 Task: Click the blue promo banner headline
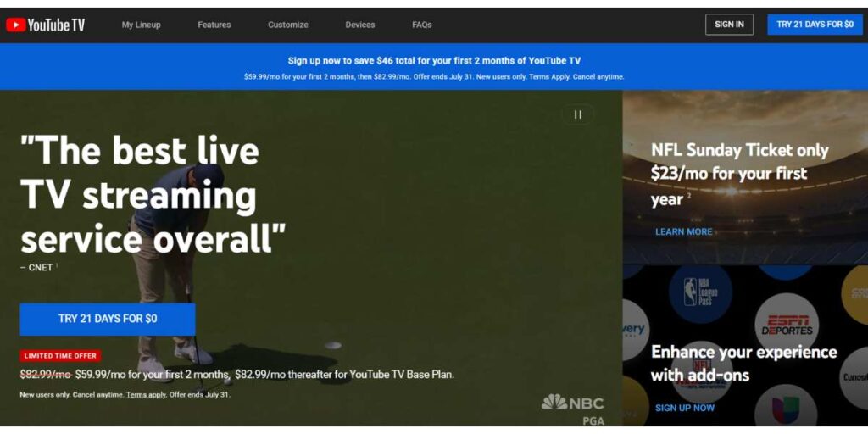coord(434,61)
